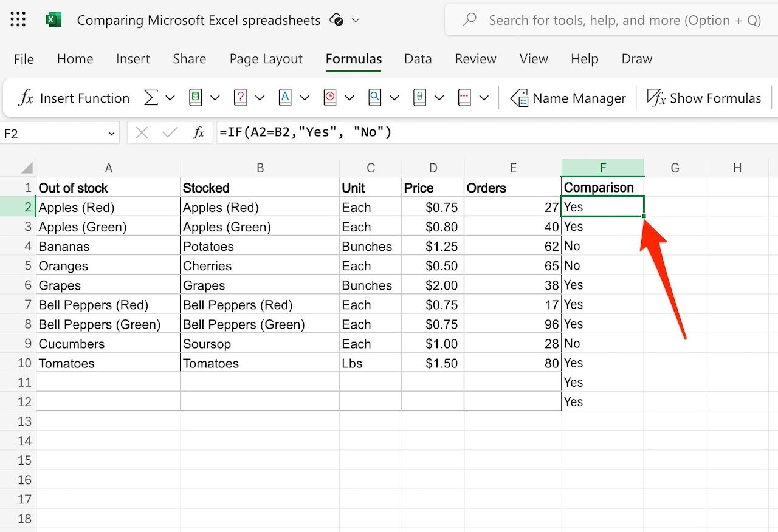The width and height of the screenshot is (778, 532).
Task: Open the Math & Trig functions icon
Action: [420, 98]
